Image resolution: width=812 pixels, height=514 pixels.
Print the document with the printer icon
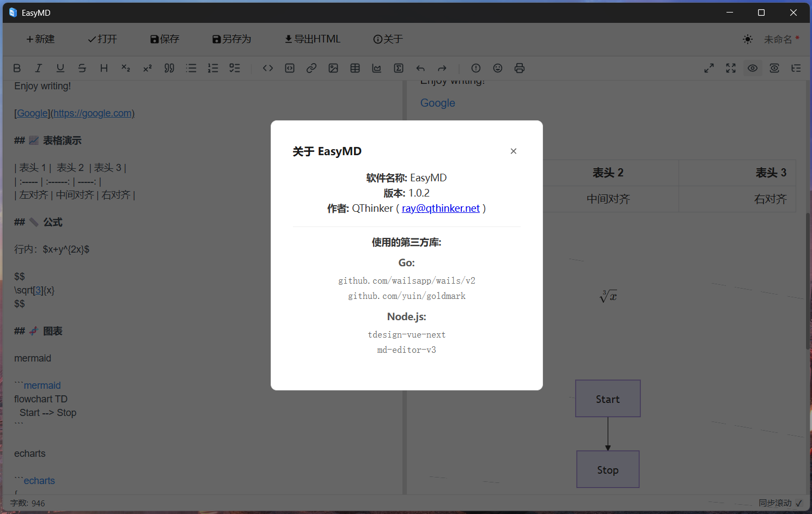coord(519,68)
